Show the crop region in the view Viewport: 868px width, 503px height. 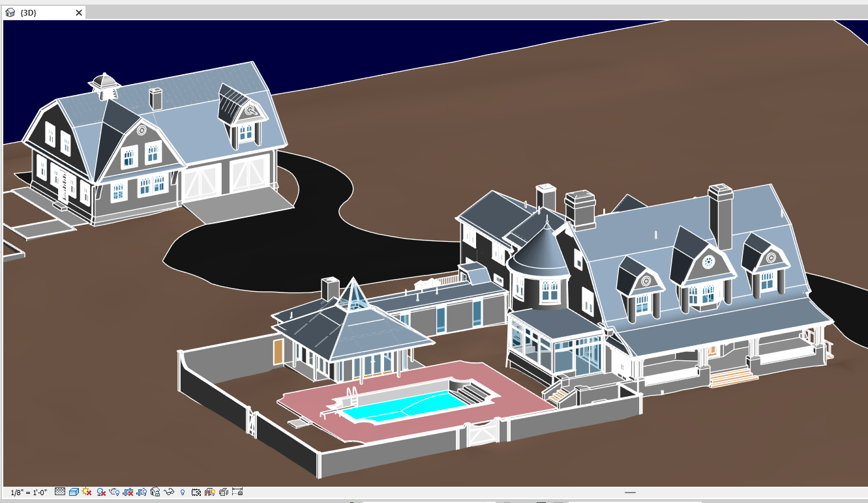coord(143,493)
